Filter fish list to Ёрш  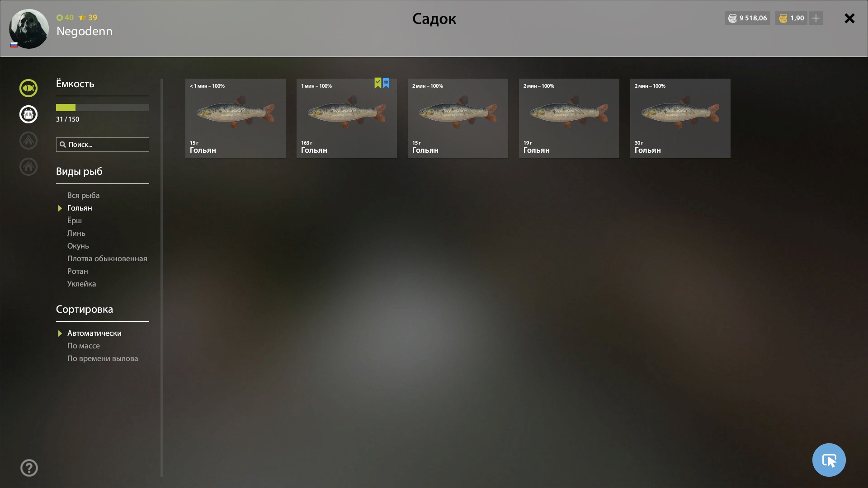75,221
